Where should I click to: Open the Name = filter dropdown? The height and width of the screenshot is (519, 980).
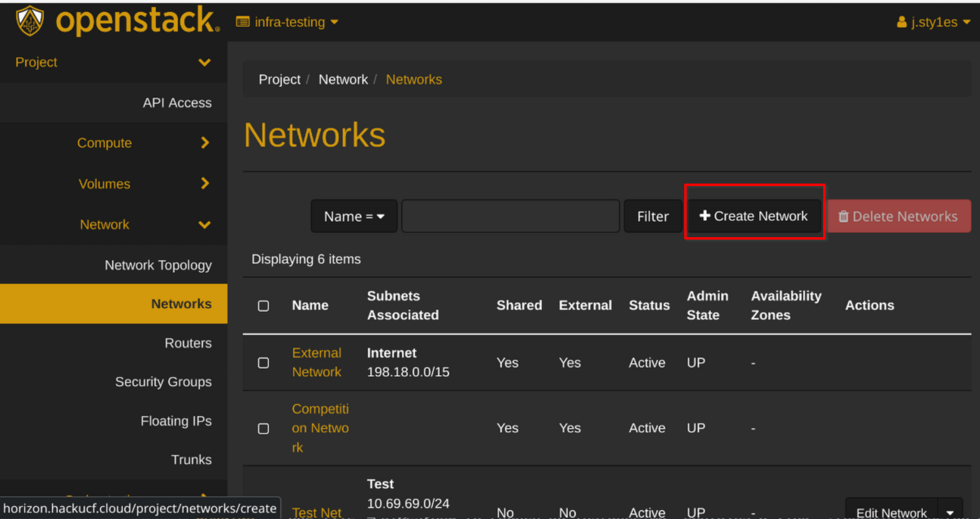pyautogui.click(x=354, y=216)
